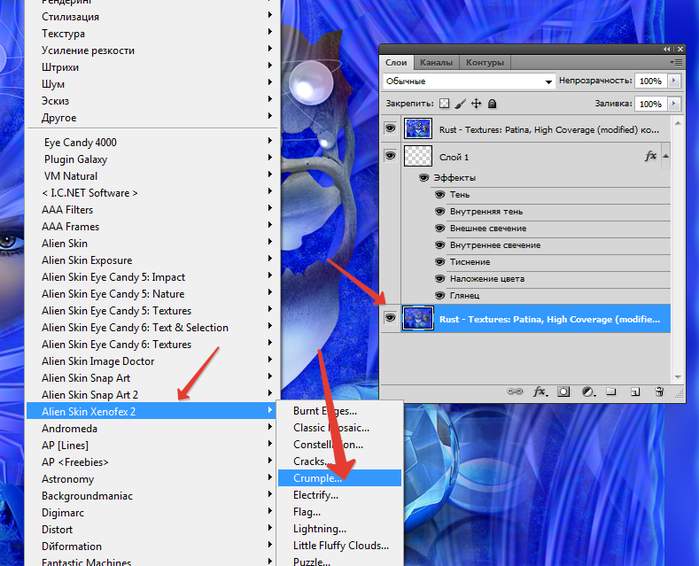Image resolution: width=699 pixels, height=566 pixels.
Task: Hide the selected bottom Rust Textures layer
Action: [x=390, y=318]
